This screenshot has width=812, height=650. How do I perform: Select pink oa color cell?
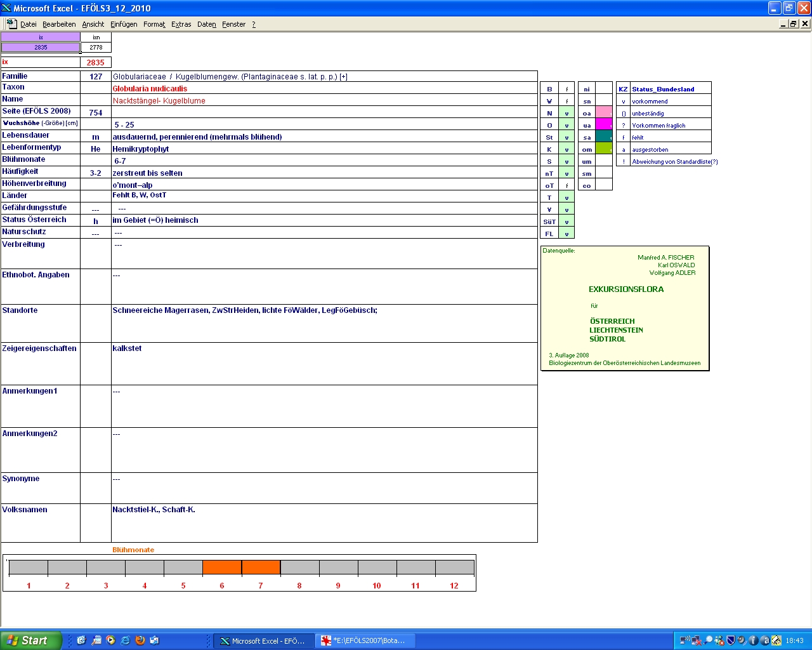(603, 113)
